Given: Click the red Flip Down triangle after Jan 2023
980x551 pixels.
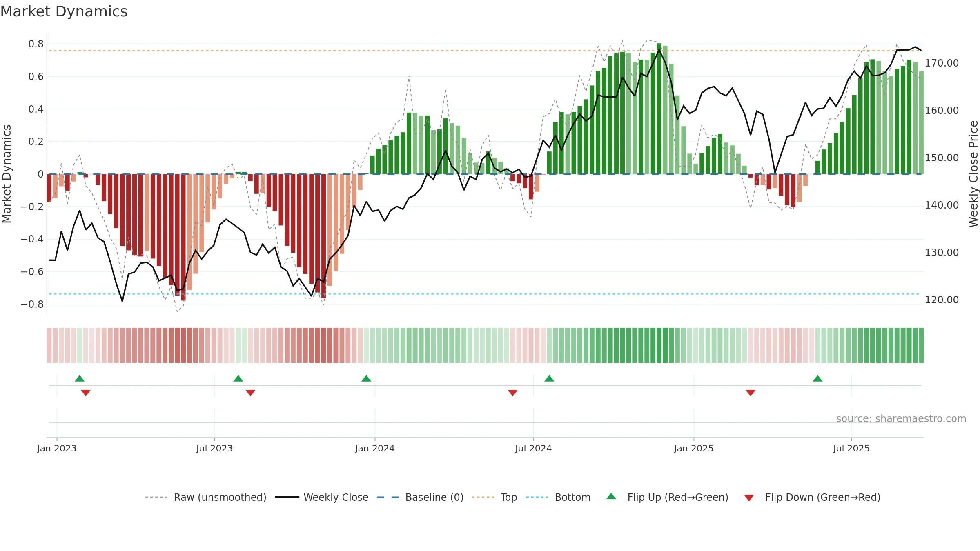Looking at the screenshot, I should (86, 393).
